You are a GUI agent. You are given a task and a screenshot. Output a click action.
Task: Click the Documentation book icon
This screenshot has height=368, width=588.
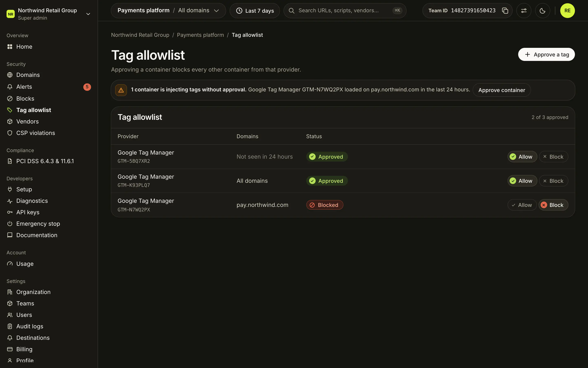[x=10, y=235]
